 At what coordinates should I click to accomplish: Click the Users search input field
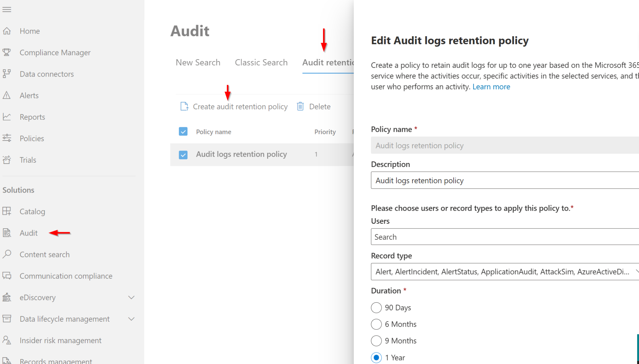505,237
